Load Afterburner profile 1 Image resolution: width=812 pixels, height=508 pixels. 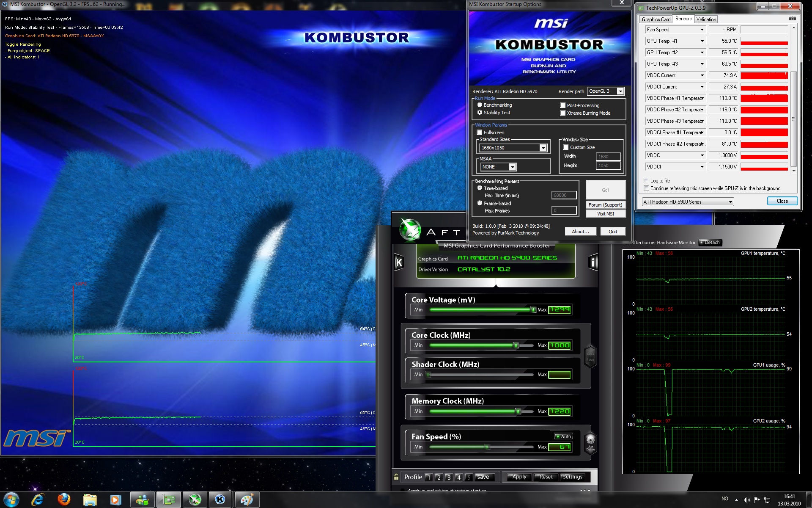[428, 477]
